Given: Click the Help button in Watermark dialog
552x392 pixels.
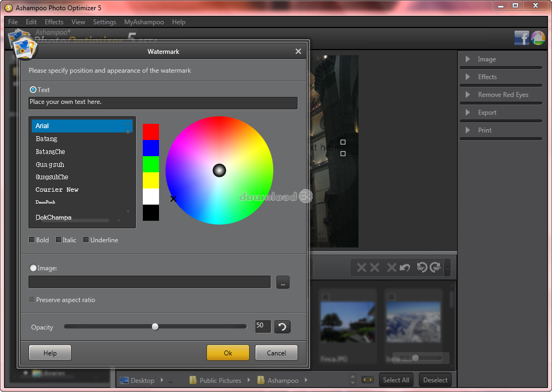Looking at the screenshot, I should [50, 353].
